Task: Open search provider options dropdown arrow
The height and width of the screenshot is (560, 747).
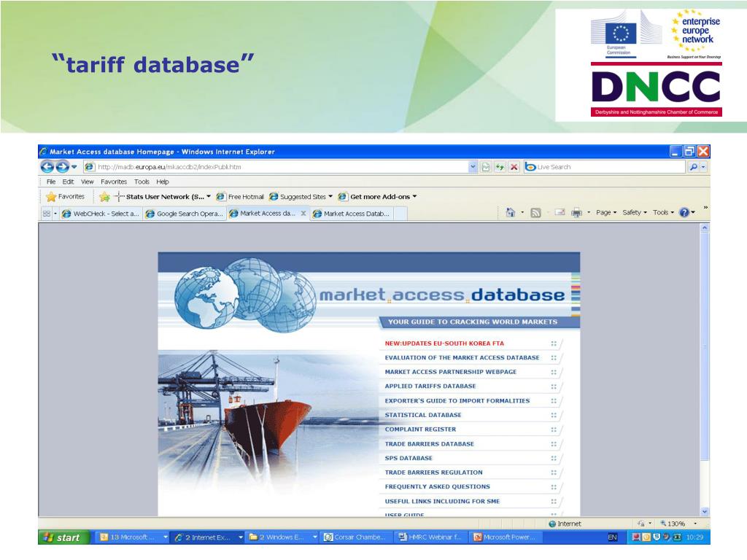Action: tap(703, 167)
